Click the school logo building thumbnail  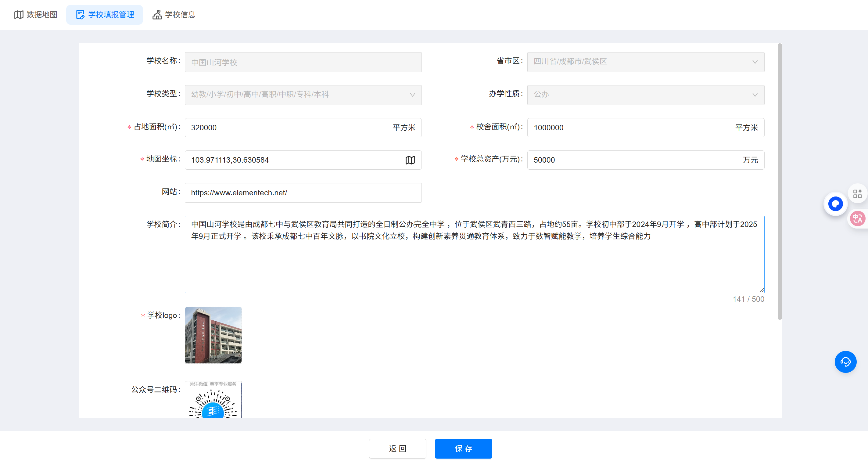tap(213, 335)
